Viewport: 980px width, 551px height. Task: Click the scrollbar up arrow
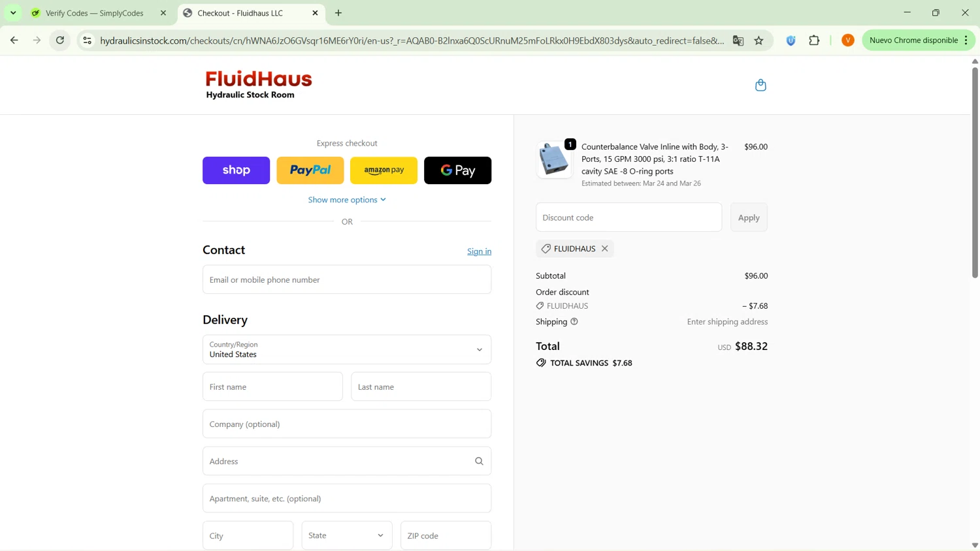click(975, 61)
